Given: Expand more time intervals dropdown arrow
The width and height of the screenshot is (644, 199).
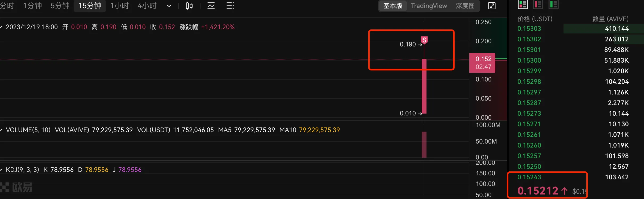Looking at the screenshot, I should (x=169, y=6).
